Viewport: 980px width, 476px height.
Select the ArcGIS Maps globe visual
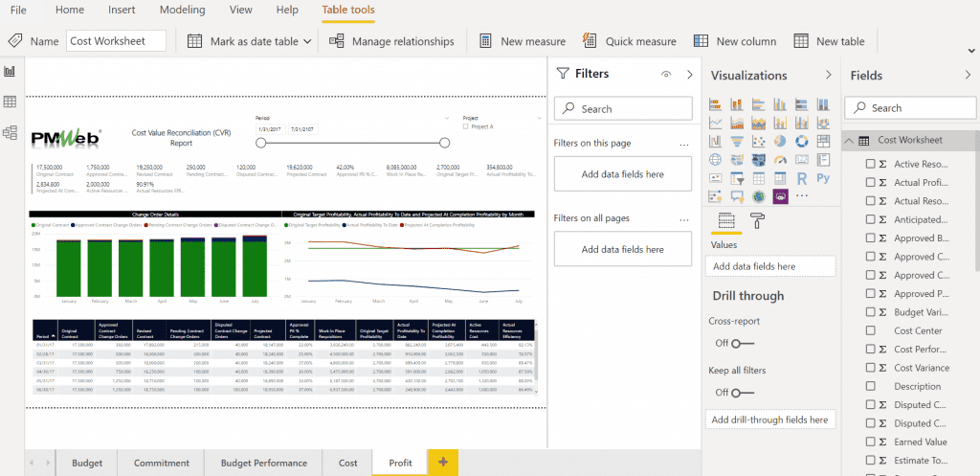pos(759,197)
